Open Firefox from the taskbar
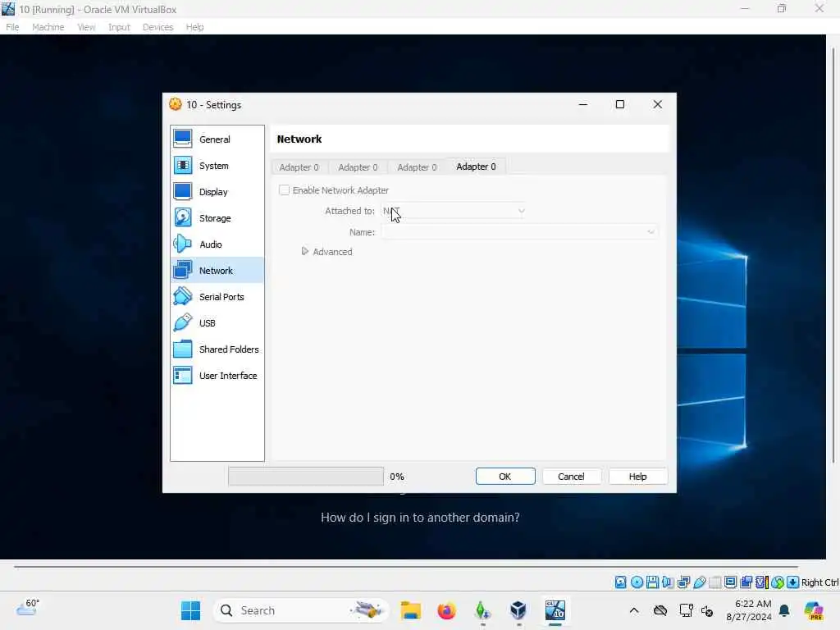840x630 pixels. coord(446,610)
